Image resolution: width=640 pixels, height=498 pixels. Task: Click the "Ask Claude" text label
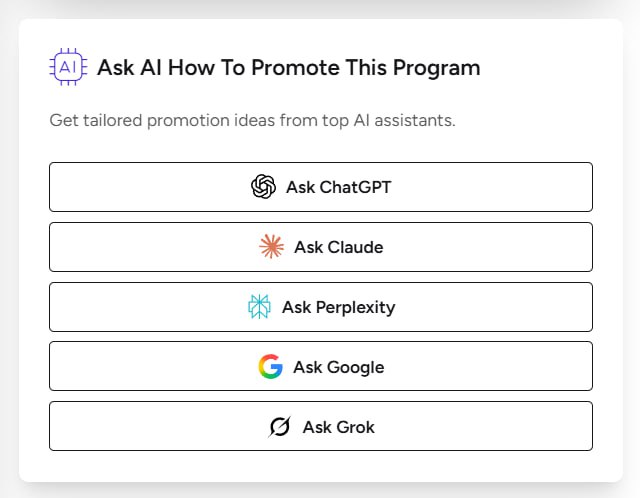point(339,247)
